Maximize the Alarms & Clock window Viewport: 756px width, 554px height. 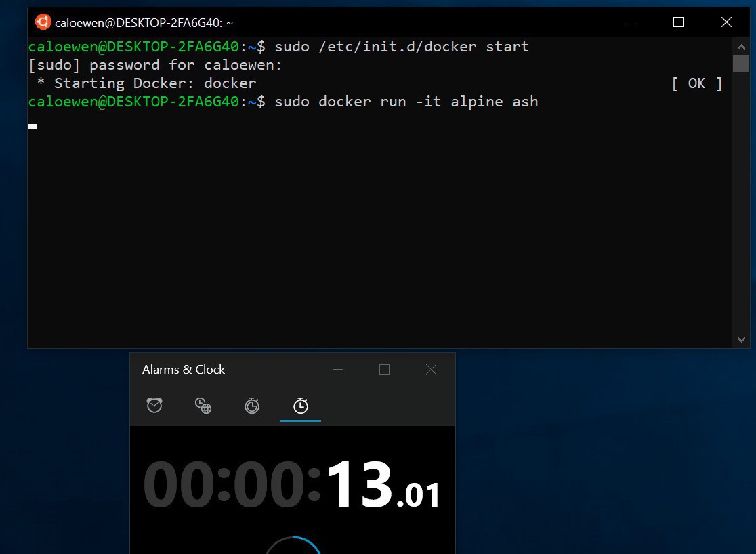(x=384, y=370)
